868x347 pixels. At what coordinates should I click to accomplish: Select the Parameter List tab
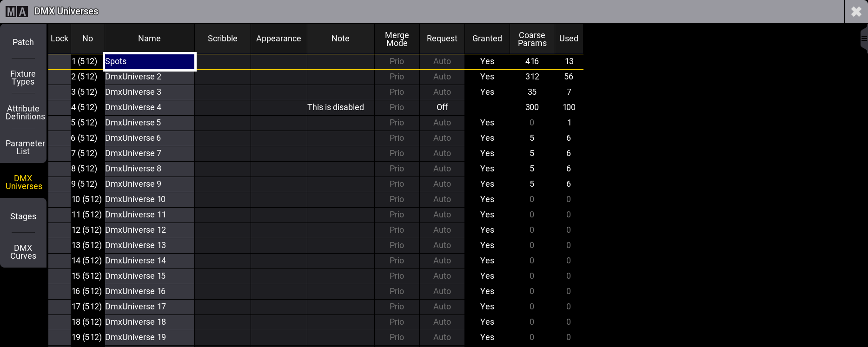tap(23, 147)
